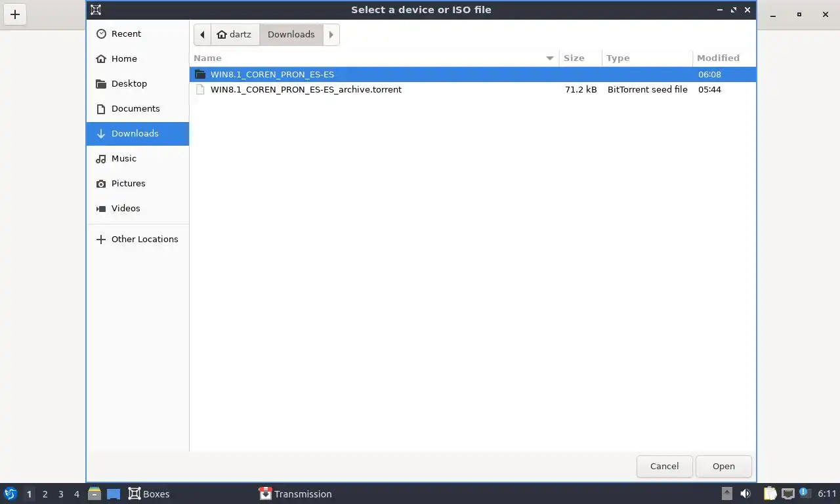Open the Documents sidebar folder

pyautogui.click(x=137, y=108)
